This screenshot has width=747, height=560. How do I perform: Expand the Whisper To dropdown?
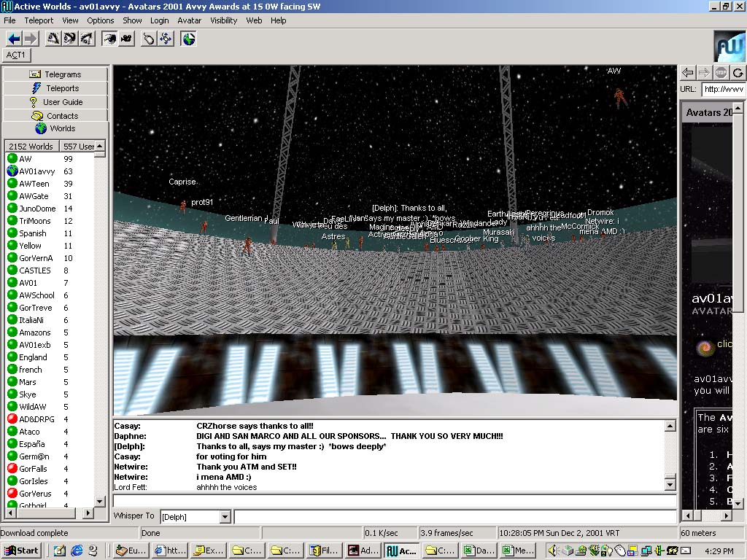pos(224,517)
